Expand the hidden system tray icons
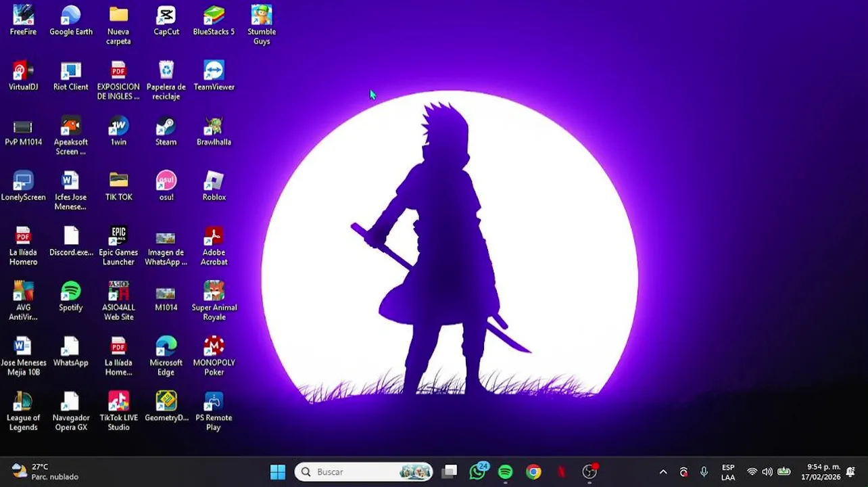Image resolution: width=868 pixels, height=487 pixels. coord(663,472)
